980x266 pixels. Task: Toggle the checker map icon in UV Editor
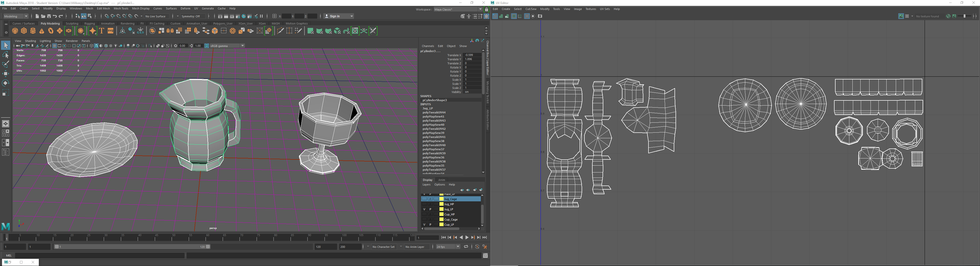[x=907, y=16]
